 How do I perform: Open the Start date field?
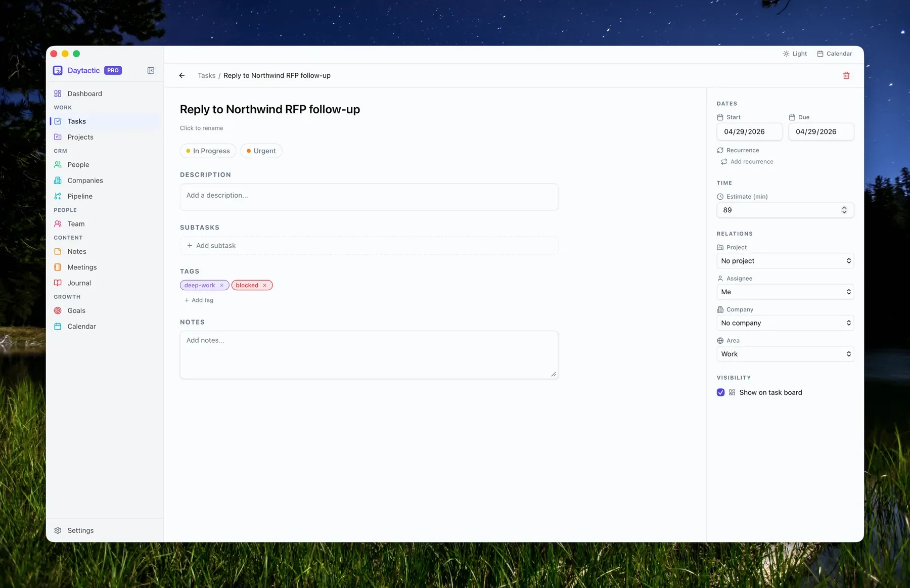coord(749,131)
